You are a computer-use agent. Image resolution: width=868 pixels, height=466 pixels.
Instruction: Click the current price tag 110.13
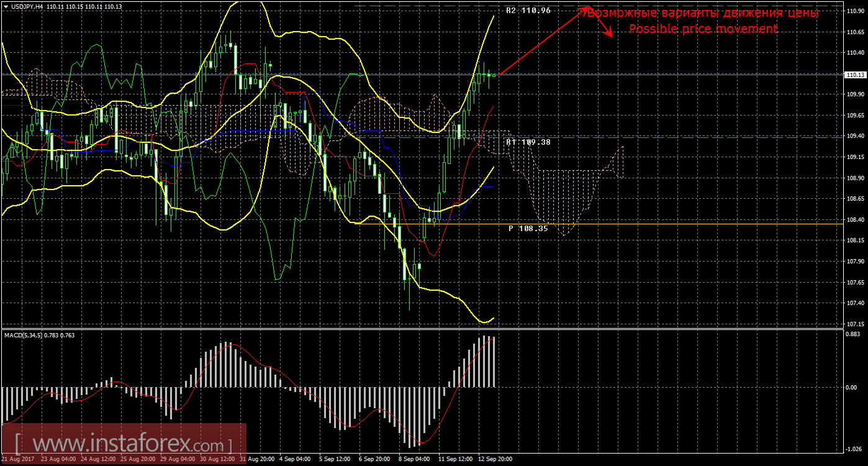point(856,75)
